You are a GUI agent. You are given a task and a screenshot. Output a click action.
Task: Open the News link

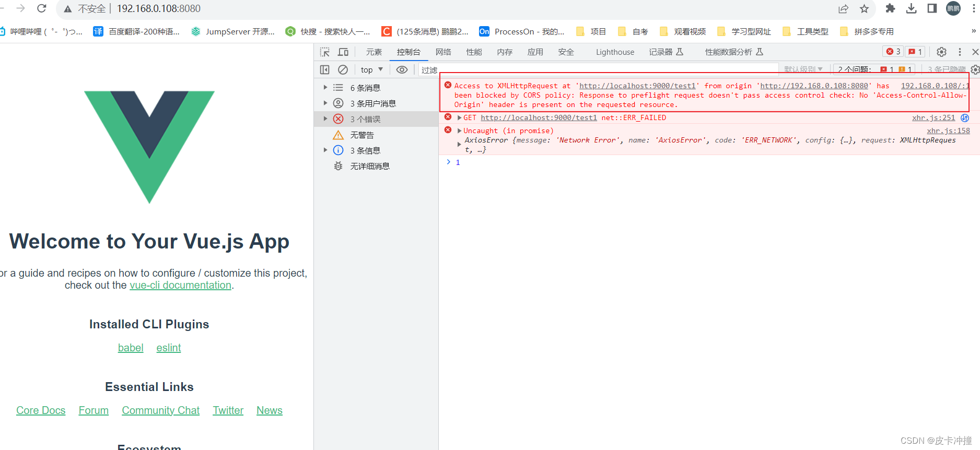270,410
